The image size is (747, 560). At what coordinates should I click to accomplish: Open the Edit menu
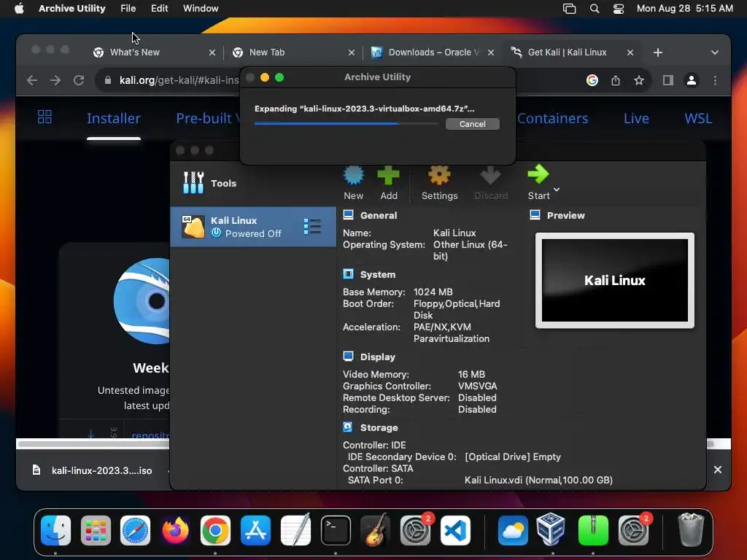[159, 8]
